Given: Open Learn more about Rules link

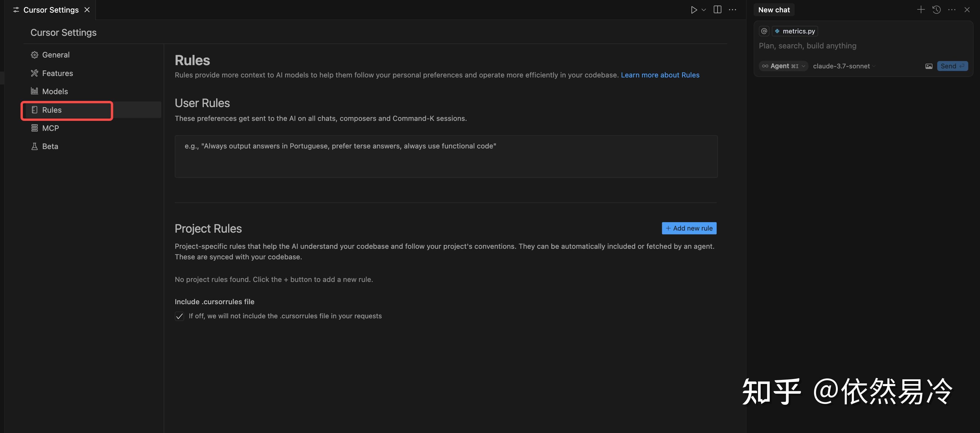Looking at the screenshot, I should click(660, 75).
